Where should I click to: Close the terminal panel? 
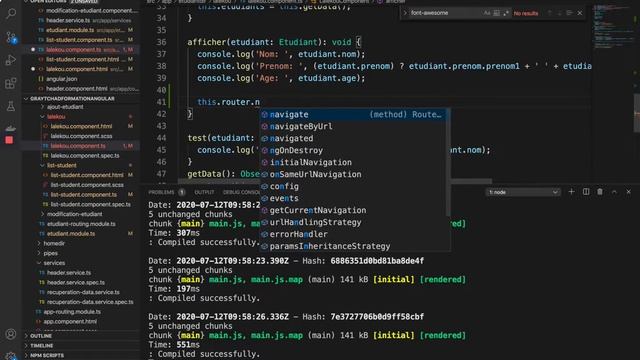pos(629,192)
